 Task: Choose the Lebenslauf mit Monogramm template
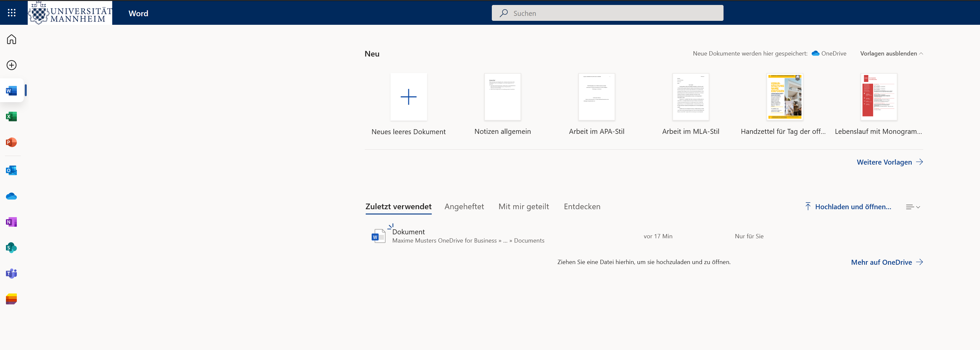(x=879, y=97)
